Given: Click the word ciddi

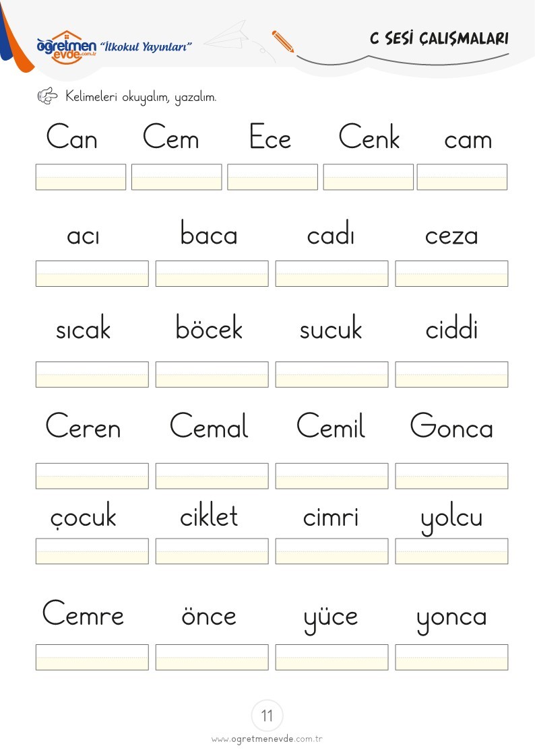Looking at the screenshot, I should [451, 328].
